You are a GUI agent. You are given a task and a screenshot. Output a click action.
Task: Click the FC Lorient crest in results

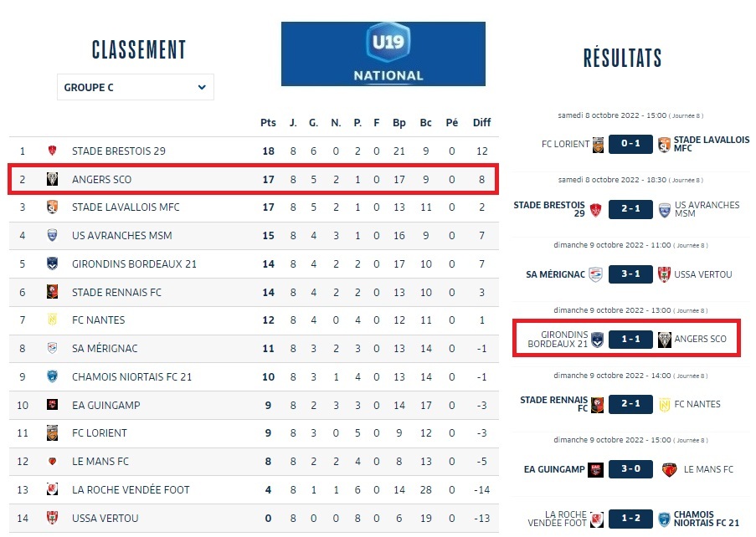click(598, 144)
